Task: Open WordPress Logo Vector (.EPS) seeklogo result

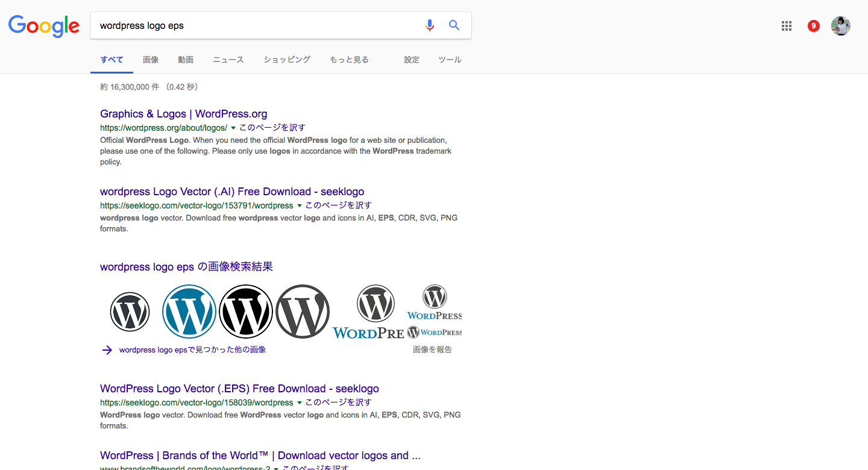Action: (x=239, y=389)
